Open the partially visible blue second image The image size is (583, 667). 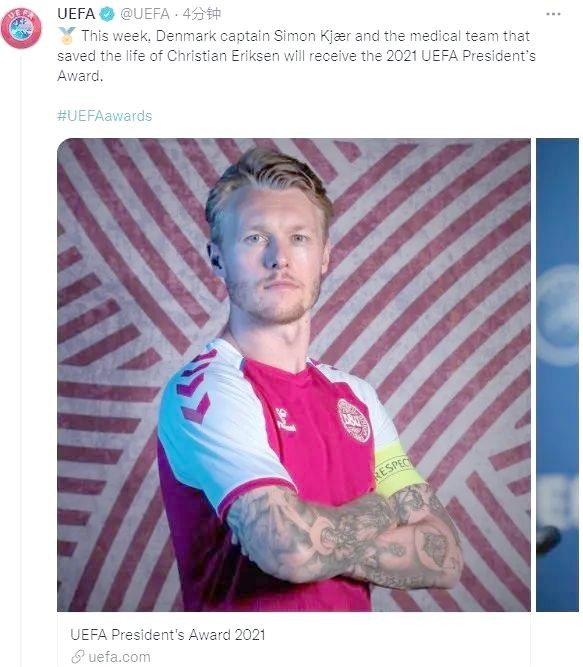(557, 375)
